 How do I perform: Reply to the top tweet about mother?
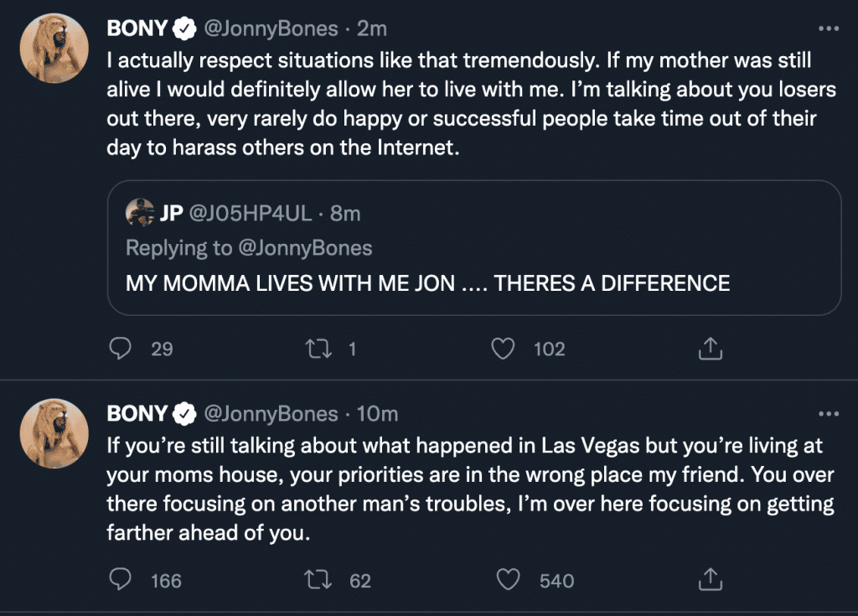pyautogui.click(x=120, y=349)
